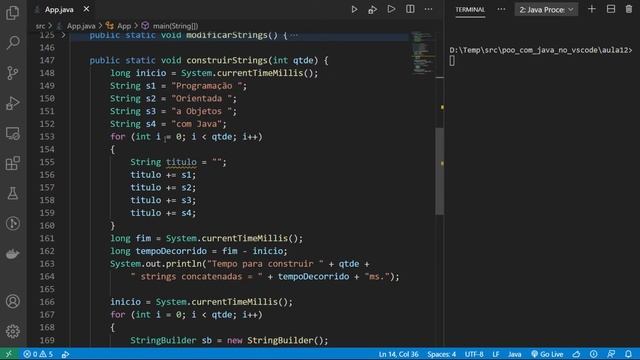Click the underlined titulo variable on line 155

click(x=181, y=162)
